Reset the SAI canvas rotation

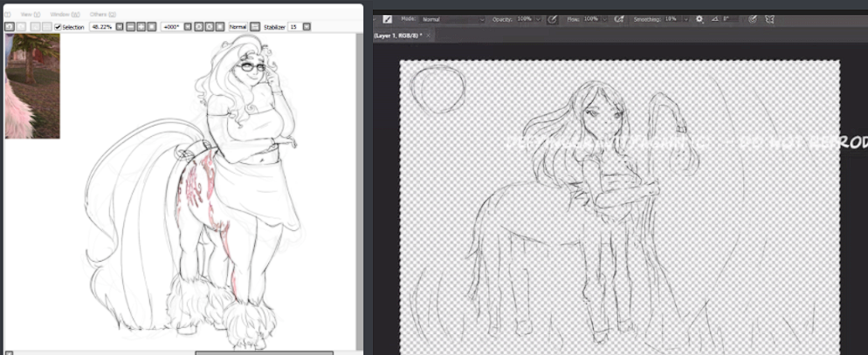(x=220, y=26)
